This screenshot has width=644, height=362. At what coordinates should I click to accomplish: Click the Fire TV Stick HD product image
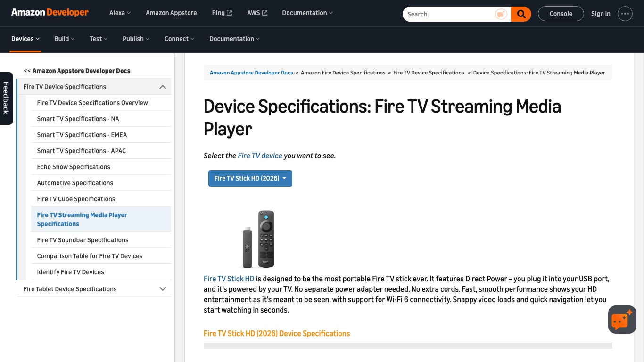[259, 239]
